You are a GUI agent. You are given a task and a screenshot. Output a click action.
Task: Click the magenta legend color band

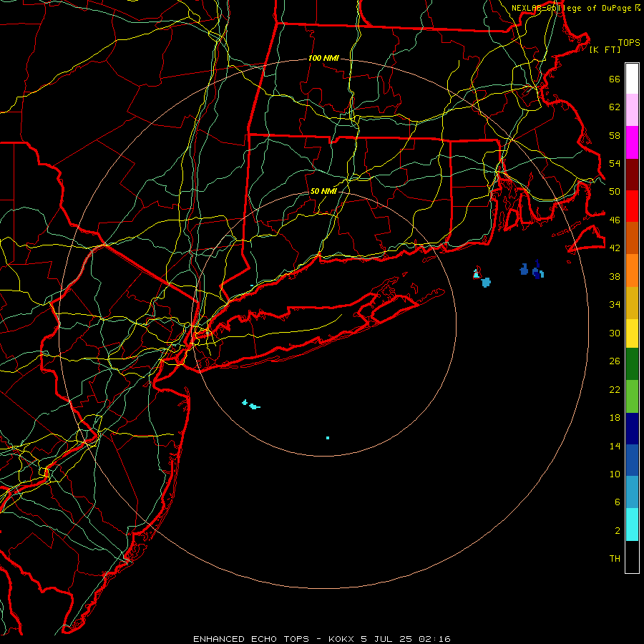632,142
